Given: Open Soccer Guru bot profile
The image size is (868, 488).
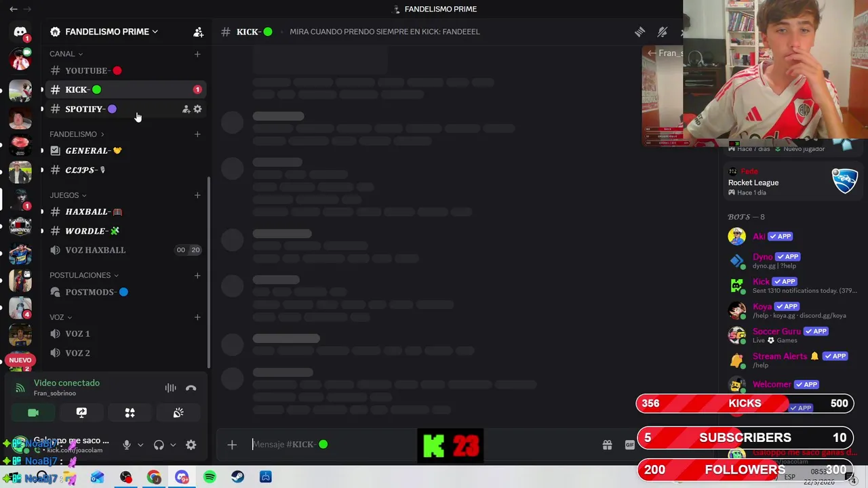Looking at the screenshot, I should tap(792, 335).
